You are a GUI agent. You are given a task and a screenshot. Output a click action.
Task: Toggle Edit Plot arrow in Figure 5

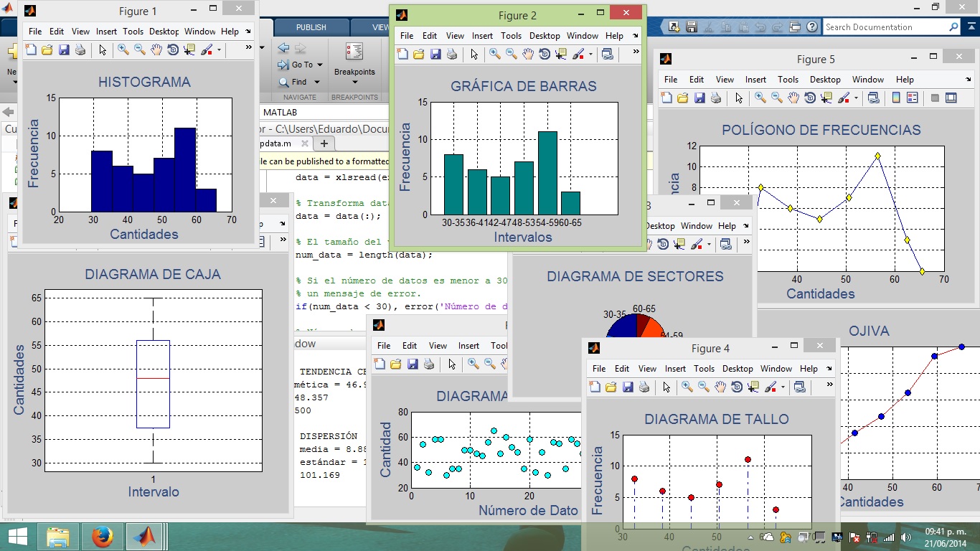(x=739, y=98)
